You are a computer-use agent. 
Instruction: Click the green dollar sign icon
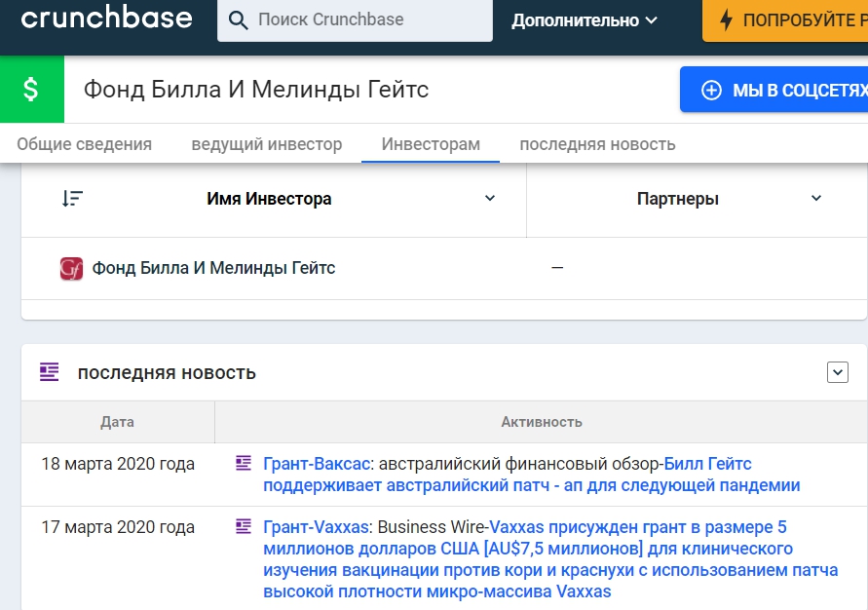click(31, 89)
